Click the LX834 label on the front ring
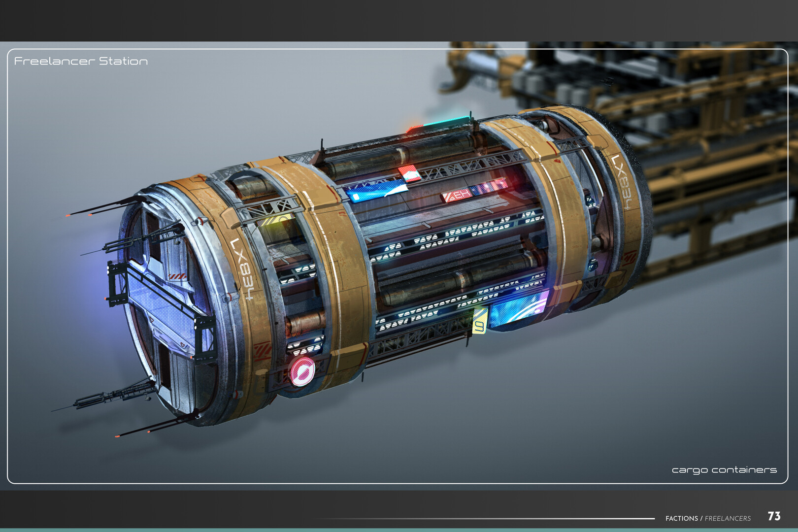 point(243,269)
